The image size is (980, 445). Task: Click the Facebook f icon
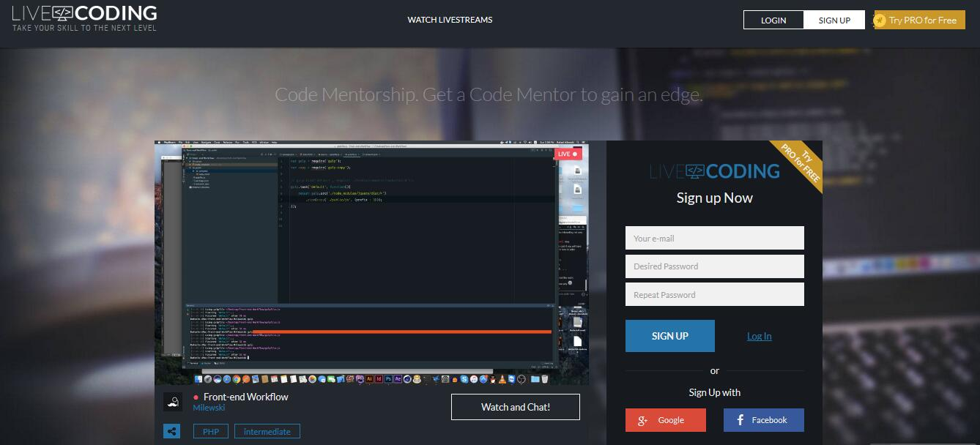click(740, 420)
